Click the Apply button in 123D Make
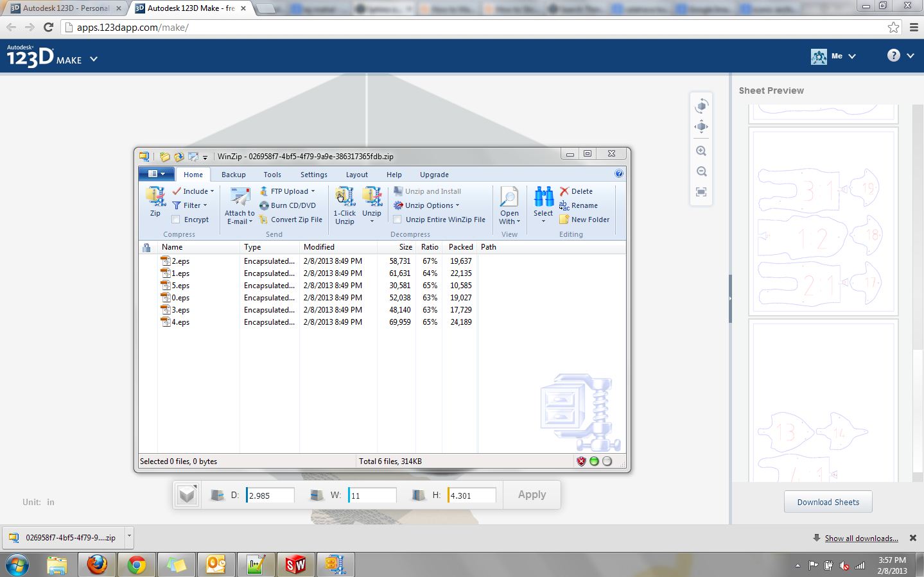This screenshot has height=577, width=924. 532,495
